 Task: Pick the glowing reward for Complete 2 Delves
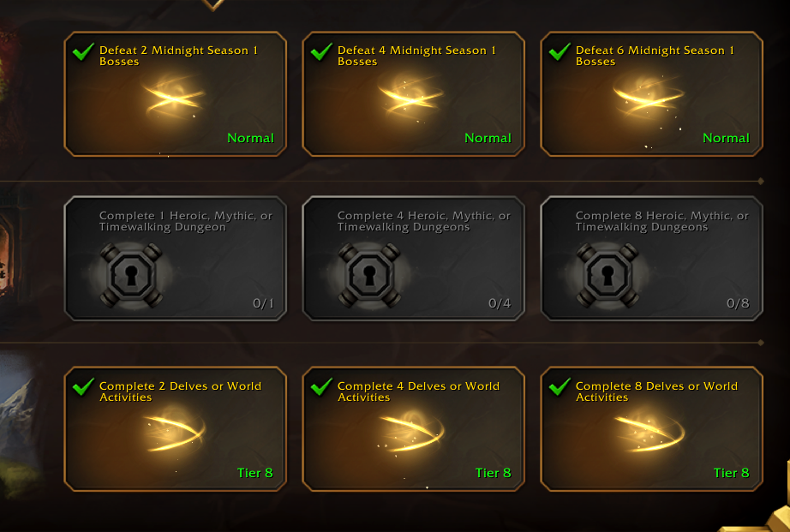pyautogui.click(x=175, y=433)
